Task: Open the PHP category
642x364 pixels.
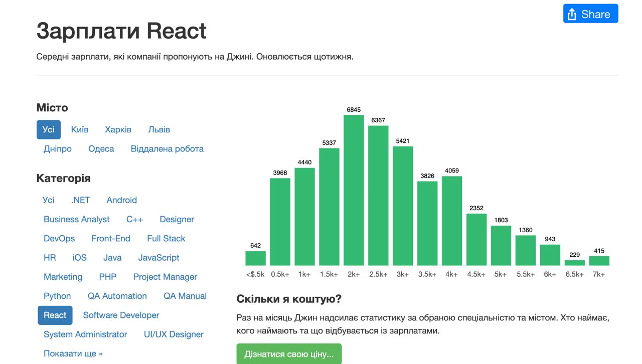Action: [108, 277]
